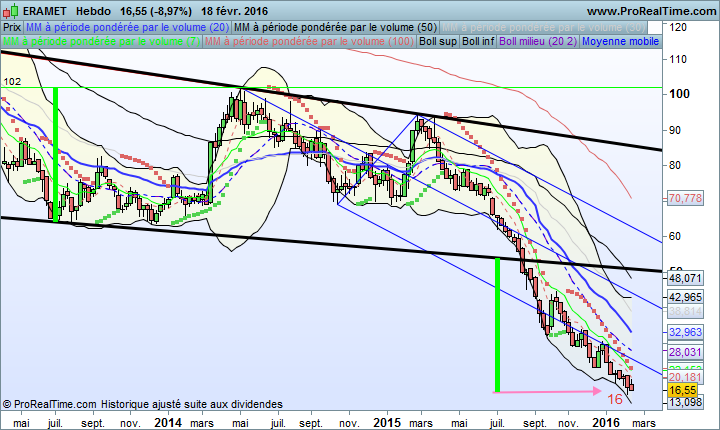Click the 16,55 (-8,97%) quote text
This screenshot has width=720, height=430.
coord(156,11)
